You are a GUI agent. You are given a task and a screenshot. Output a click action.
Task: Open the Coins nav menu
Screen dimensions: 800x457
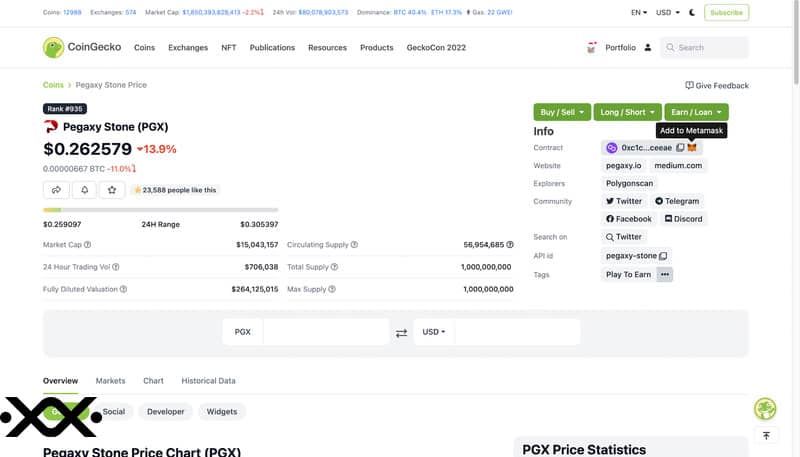144,47
